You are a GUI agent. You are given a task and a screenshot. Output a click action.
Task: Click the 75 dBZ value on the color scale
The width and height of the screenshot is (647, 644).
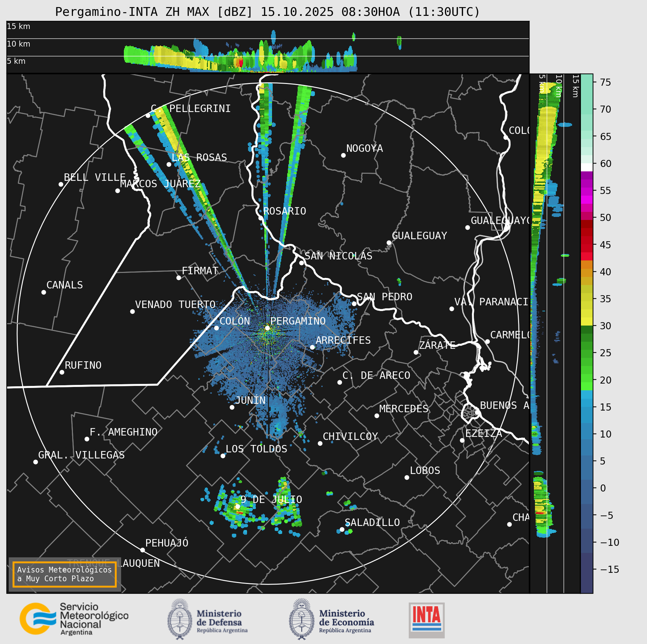tap(605, 82)
